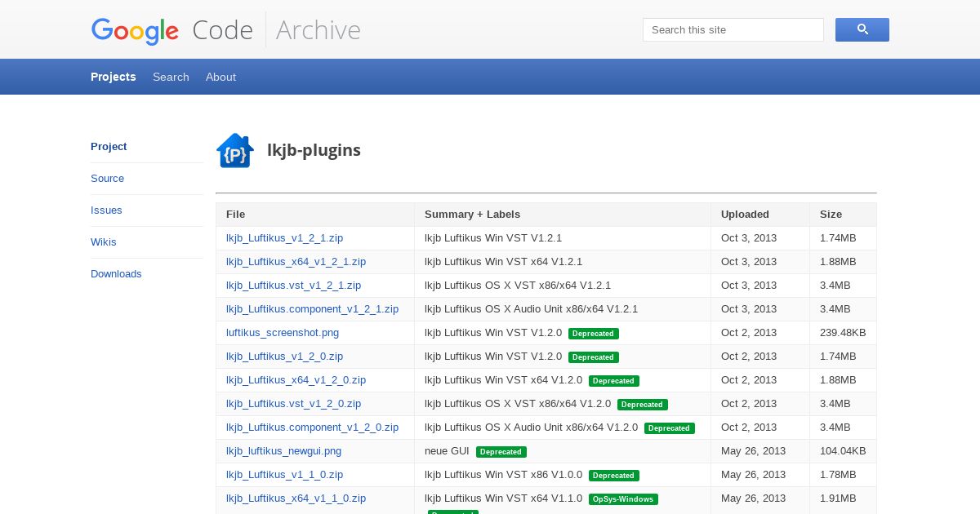Click Deprecated label on luftikus_screenshot.png row
Image resolution: width=980 pixels, height=514 pixels.
(x=594, y=334)
